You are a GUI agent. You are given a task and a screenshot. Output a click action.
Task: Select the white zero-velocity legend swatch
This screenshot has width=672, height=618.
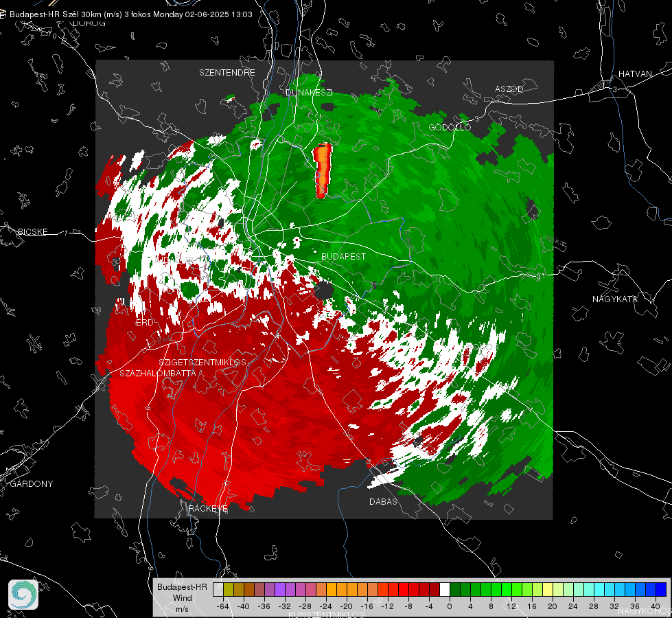[x=445, y=589]
